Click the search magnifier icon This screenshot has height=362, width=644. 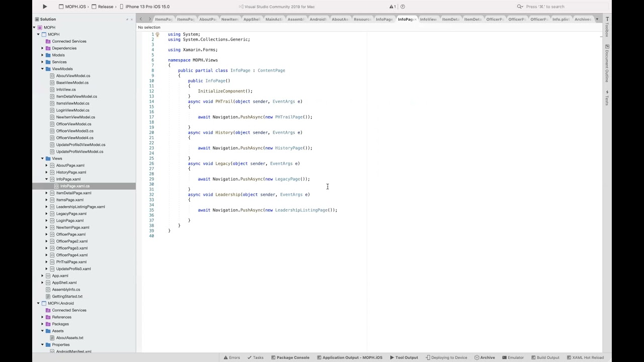tap(520, 7)
